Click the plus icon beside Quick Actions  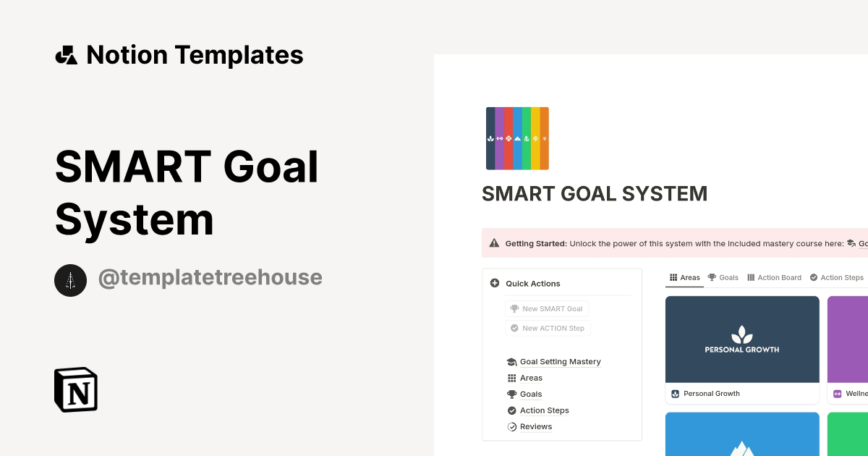(x=495, y=283)
